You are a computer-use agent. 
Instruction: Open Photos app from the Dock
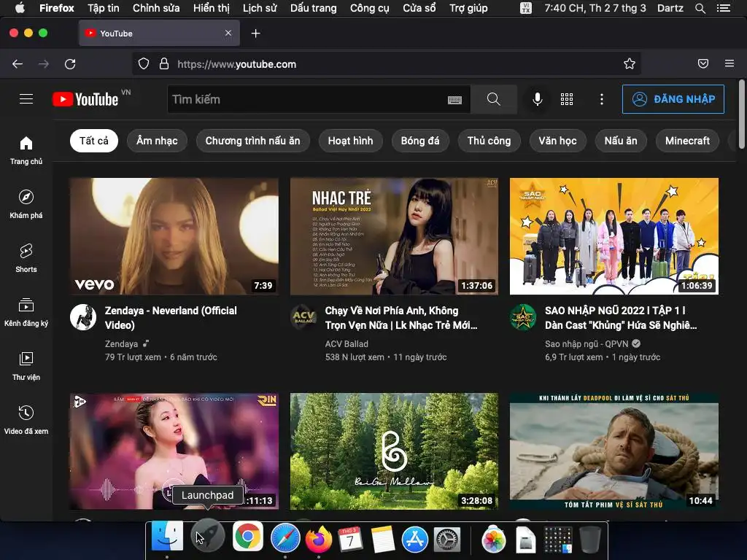(x=494, y=540)
